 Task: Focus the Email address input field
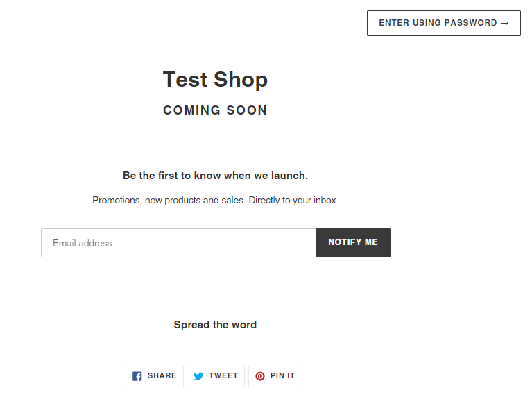point(178,243)
